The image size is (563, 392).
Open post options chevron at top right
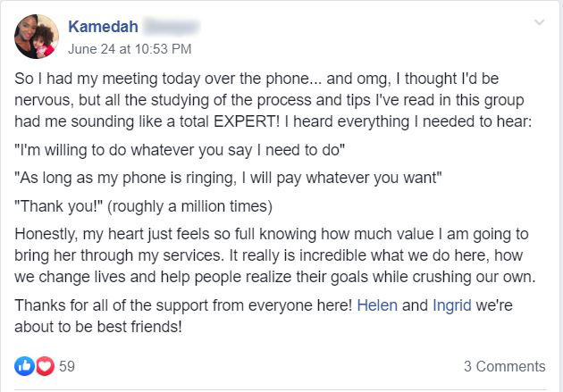point(539,22)
